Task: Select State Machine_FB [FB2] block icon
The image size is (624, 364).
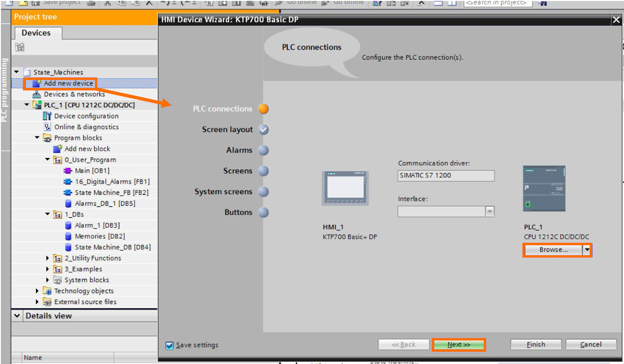Action: click(68, 193)
